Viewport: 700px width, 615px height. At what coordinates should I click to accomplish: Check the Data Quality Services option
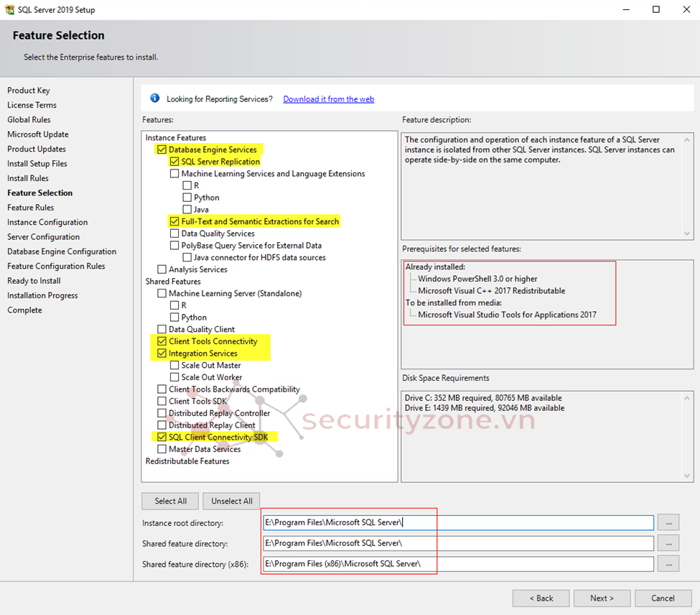pos(174,233)
